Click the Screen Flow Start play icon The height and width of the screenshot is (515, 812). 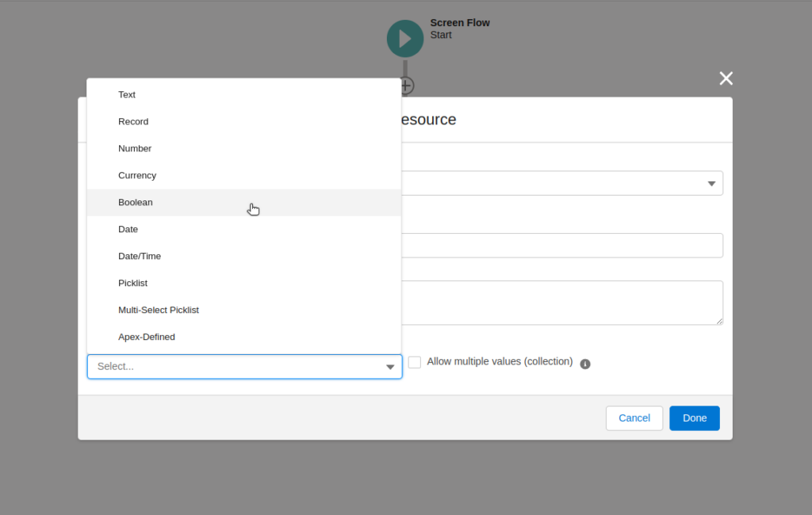tap(405, 38)
